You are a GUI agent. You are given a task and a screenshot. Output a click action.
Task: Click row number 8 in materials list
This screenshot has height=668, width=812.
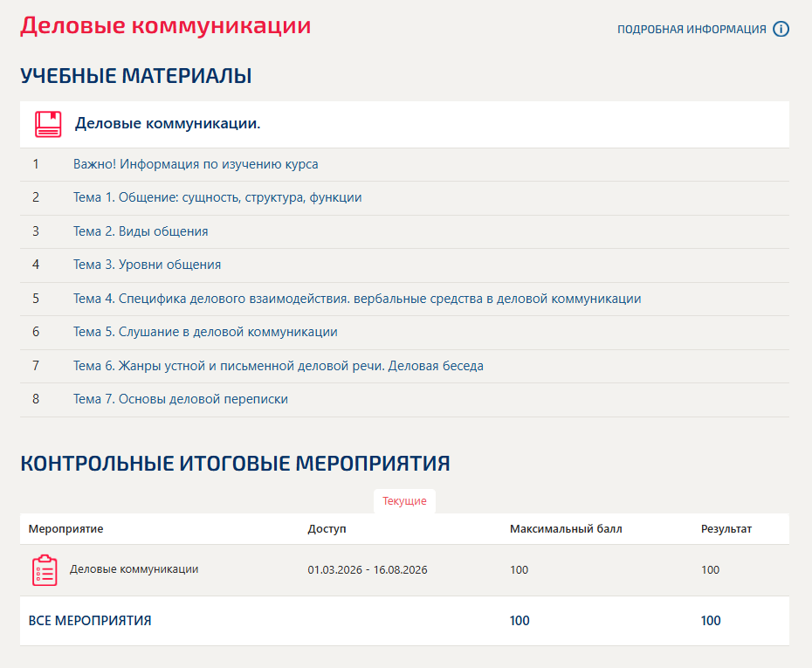tap(36, 399)
